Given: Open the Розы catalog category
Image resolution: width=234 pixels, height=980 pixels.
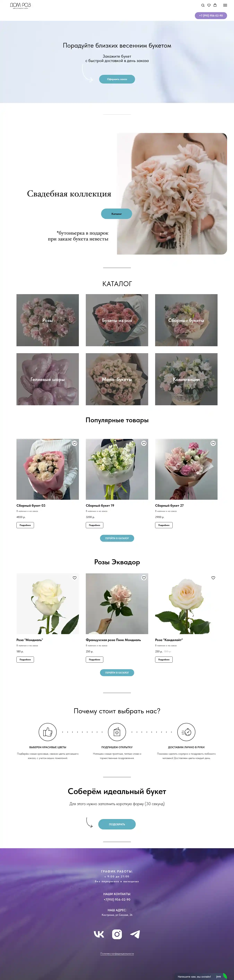Looking at the screenshot, I should point(47,320).
